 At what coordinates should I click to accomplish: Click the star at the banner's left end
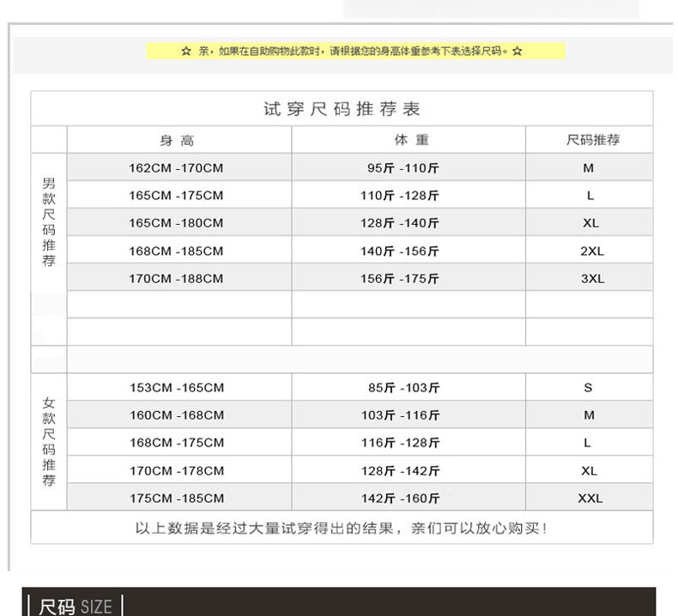(185, 51)
